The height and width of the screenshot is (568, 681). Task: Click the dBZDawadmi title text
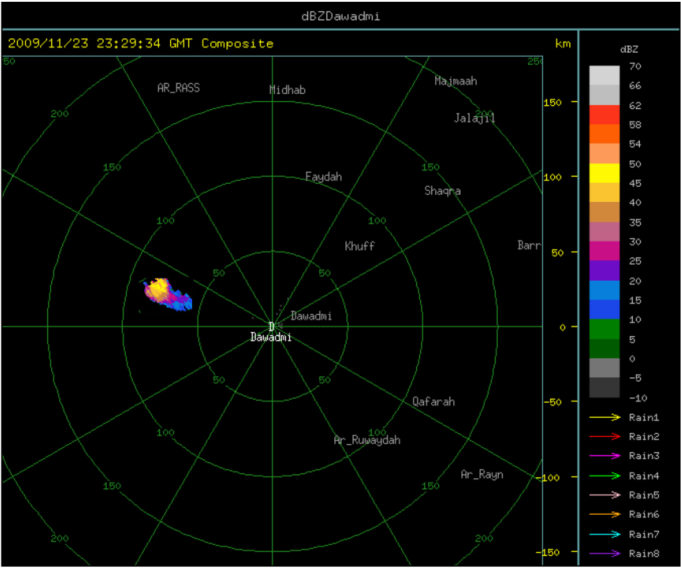coord(340,17)
